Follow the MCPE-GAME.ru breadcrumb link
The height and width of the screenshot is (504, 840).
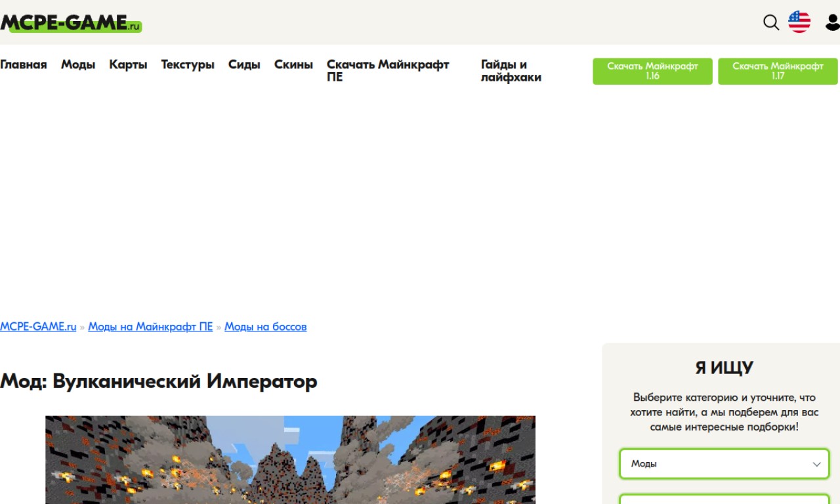[38, 326]
